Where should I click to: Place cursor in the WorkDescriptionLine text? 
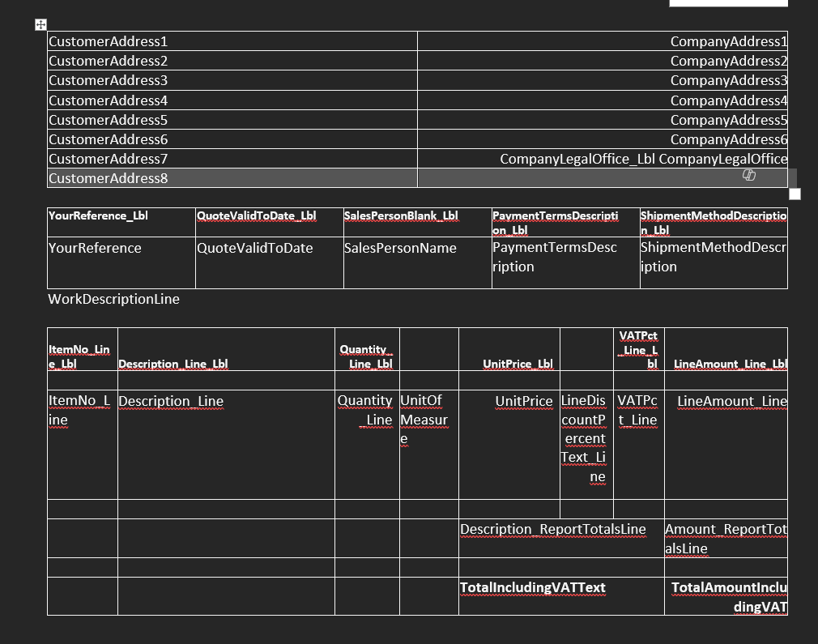tap(114, 299)
